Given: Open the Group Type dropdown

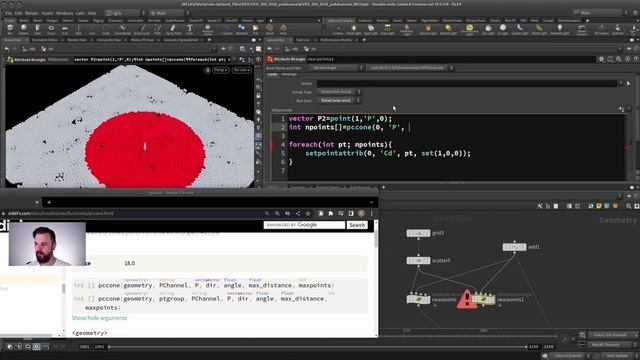Looking at the screenshot, I should (339, 92).
